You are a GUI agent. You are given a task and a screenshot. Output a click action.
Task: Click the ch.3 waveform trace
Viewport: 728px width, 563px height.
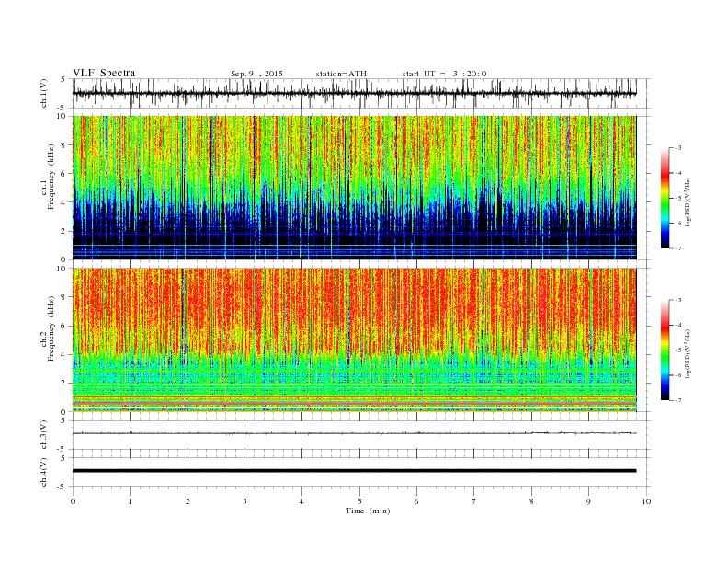click(x=355, y=433)
